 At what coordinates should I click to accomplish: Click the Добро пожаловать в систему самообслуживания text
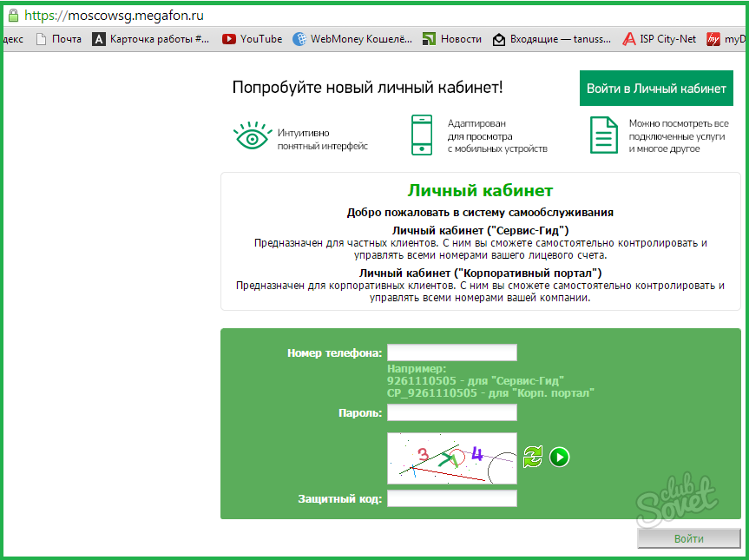pos(480,213)
